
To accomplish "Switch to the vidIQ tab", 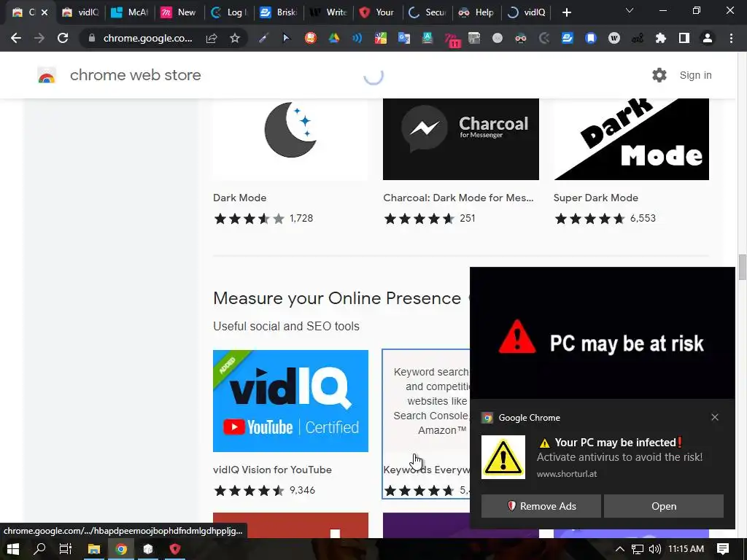I will (80, 12).
